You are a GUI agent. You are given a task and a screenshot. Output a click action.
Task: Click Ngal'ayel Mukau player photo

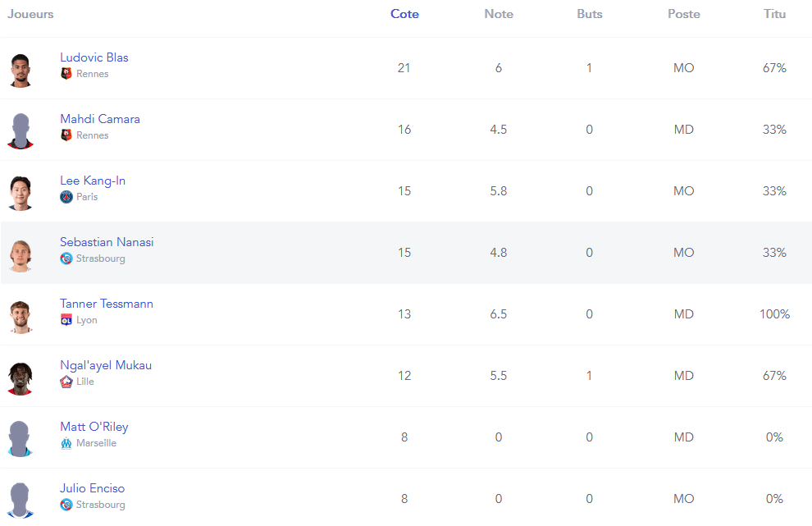(x=21, y=377)
